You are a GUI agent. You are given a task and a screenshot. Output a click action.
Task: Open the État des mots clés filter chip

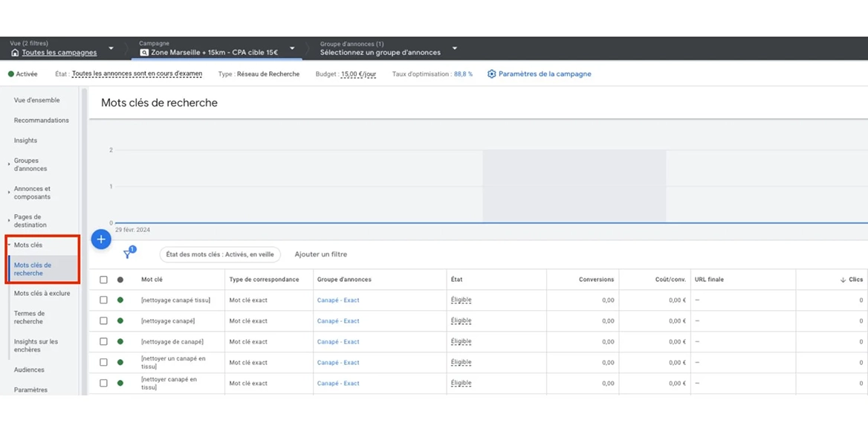220,254
